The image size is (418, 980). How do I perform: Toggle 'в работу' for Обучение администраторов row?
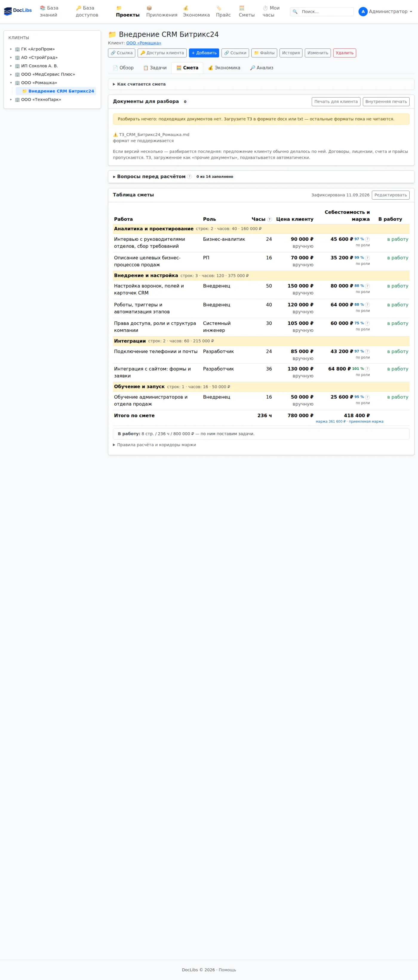tap(397, 397)
